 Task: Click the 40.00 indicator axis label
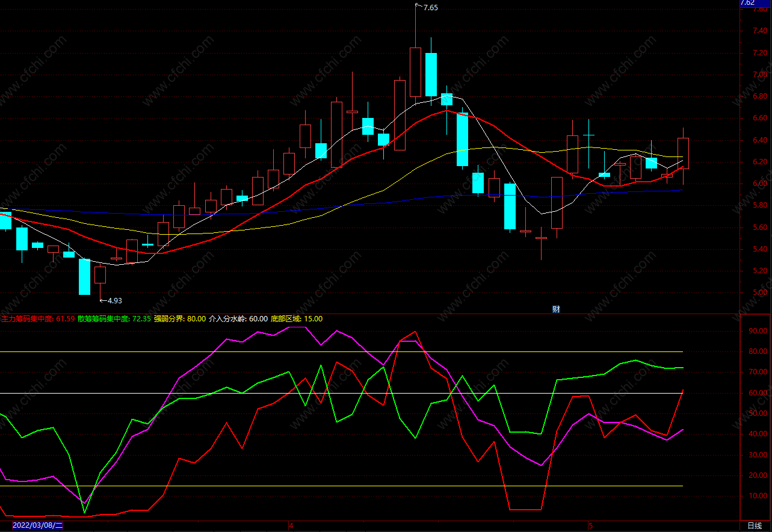point(759,435)
